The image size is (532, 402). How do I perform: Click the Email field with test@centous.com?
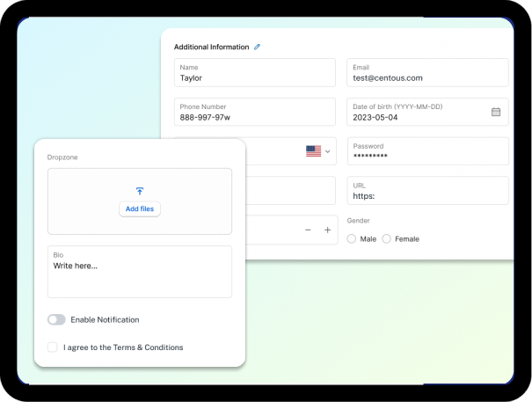click(427, 73)
